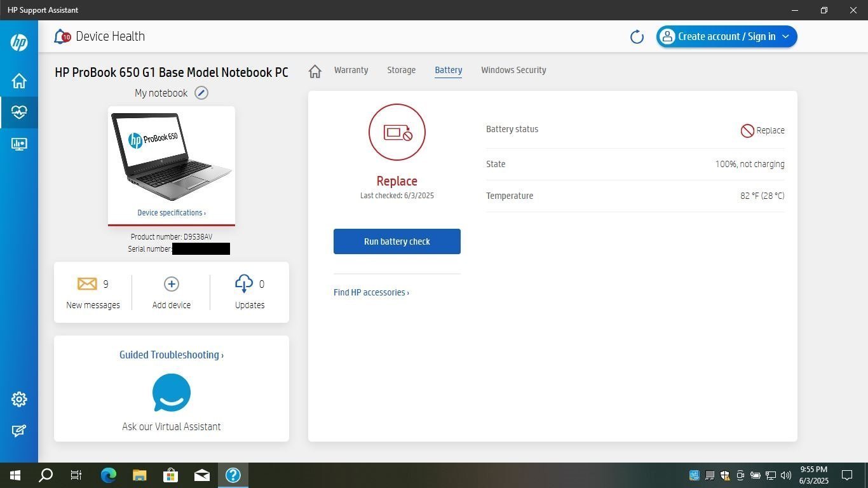
Task: Open Device specifications link
Action: pyautogui.click(x=172, y=213)
